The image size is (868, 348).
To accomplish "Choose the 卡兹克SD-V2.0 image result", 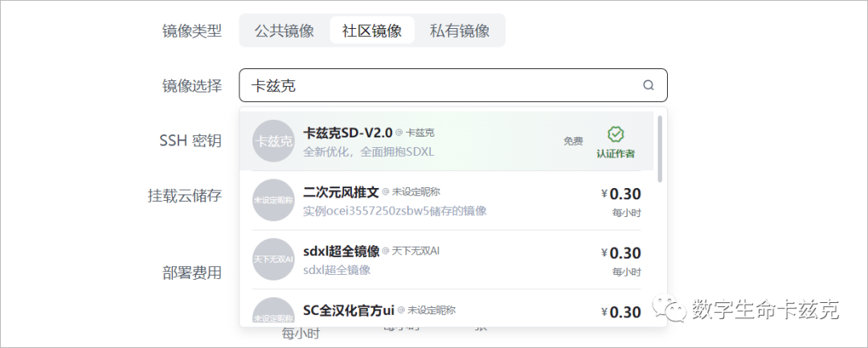I will tap(447, 141).
